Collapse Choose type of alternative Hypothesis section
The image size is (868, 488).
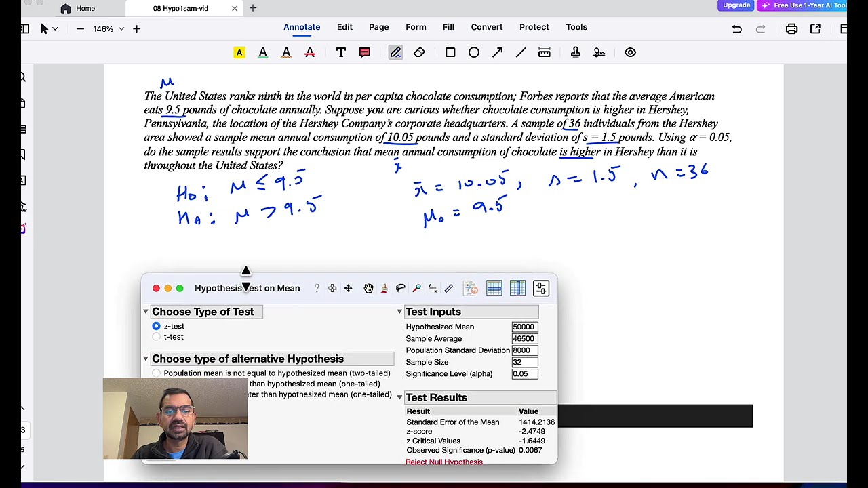tap(145, 359)
